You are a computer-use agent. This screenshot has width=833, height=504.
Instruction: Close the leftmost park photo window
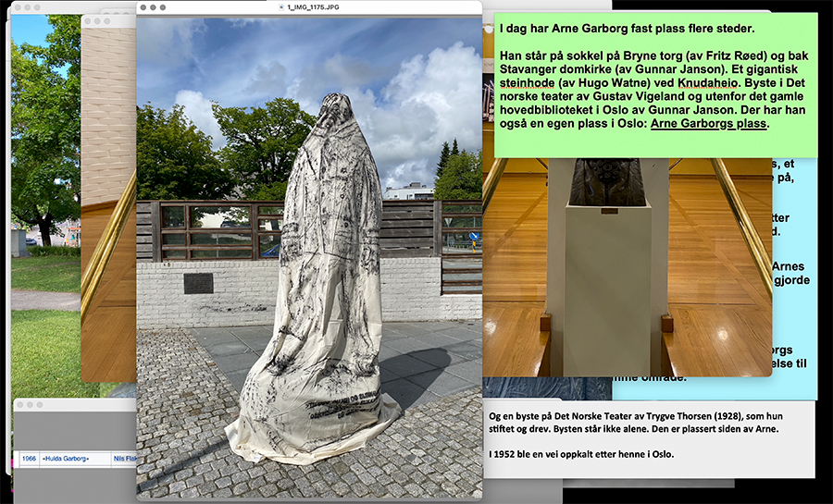click(x=19, y=8)
